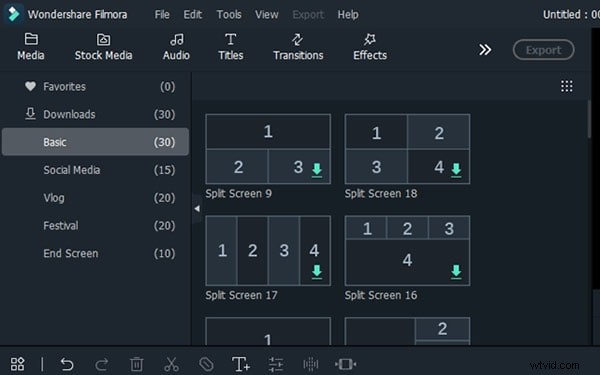
Task: Click the Favorites heart icon
Action: [x=30, y=86]
